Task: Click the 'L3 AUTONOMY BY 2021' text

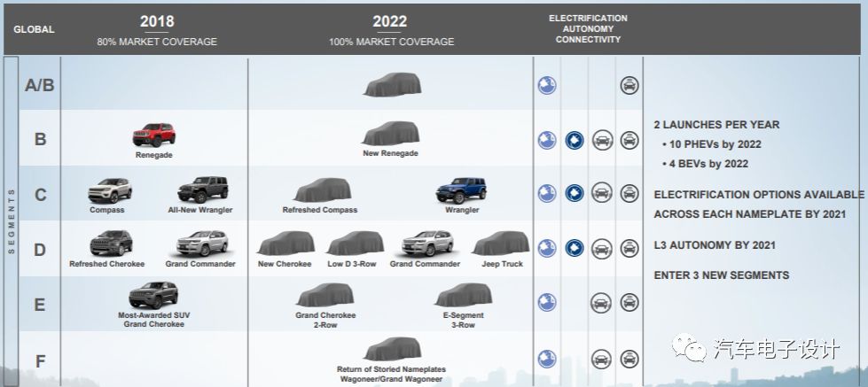Action: coord(715,245)
